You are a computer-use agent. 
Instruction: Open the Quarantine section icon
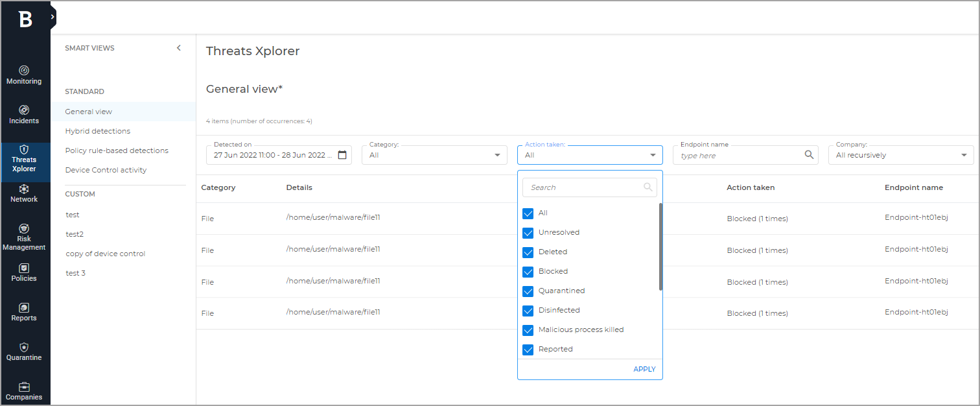pos(24,347)
